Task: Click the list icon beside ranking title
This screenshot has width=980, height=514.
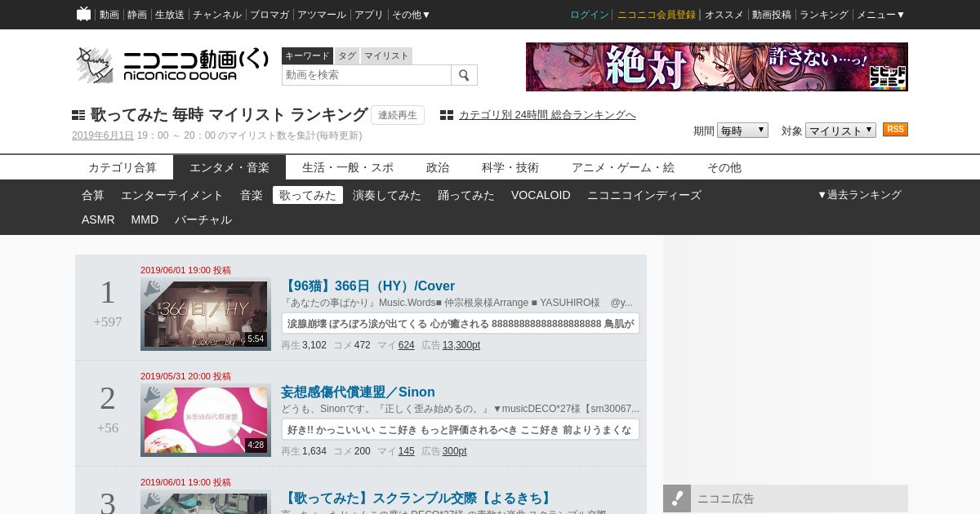Action: pos(78,115)
